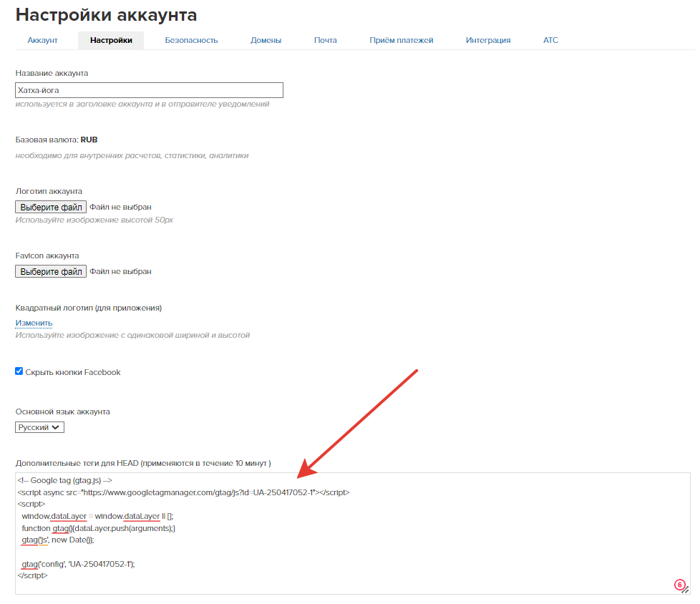Screen dimensions: 700x604
Task: Open the Домены tab
Action: [x=266, y=40]
